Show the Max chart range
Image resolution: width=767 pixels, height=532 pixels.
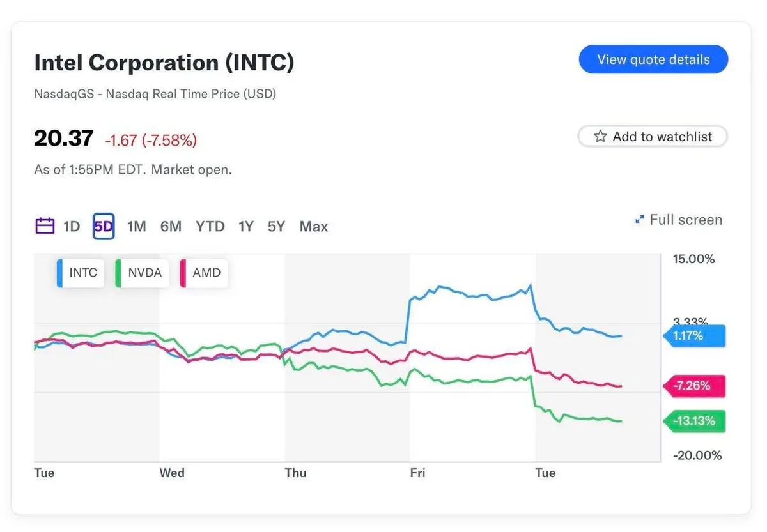pos(313,226)
